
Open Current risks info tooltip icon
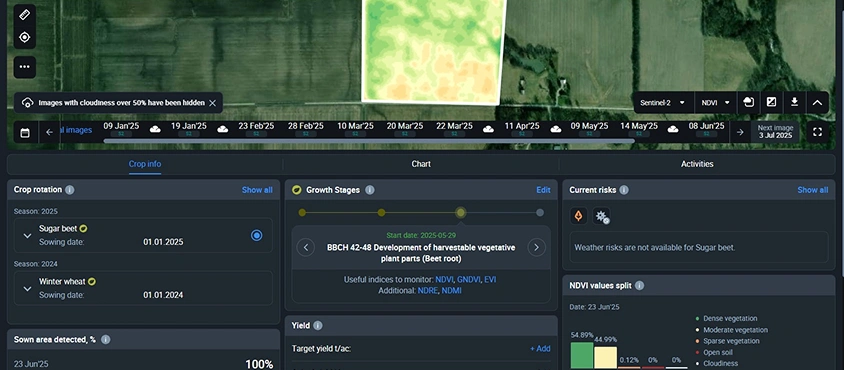coord(623,190)
